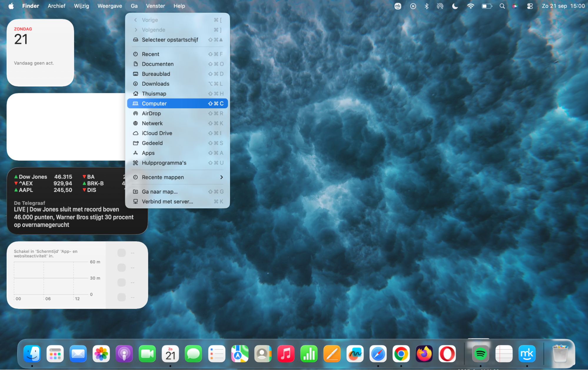Toggle Wi-Fi via the menu bar icon
Screen dimensions: 588x370
tap(471, 6)
